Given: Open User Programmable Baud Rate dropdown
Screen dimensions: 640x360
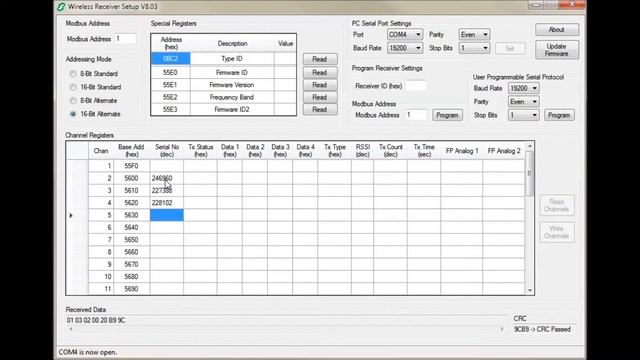Looking at the screenshot, I should [x=524, y=88].
